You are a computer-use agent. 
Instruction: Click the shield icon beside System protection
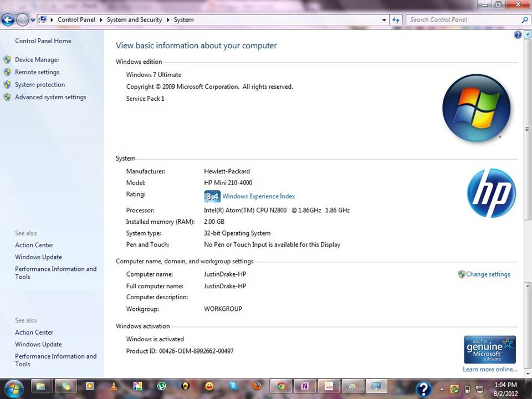[7, 85]
